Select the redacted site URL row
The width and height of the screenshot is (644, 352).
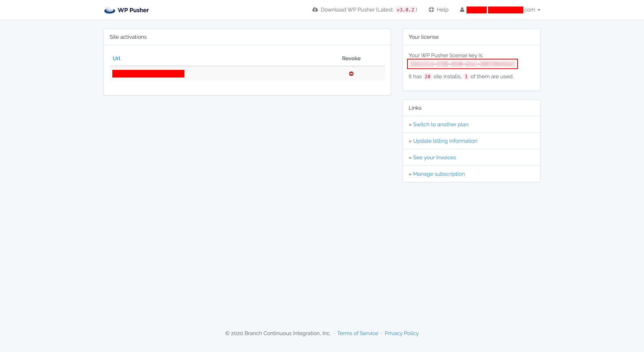[247, 74]
